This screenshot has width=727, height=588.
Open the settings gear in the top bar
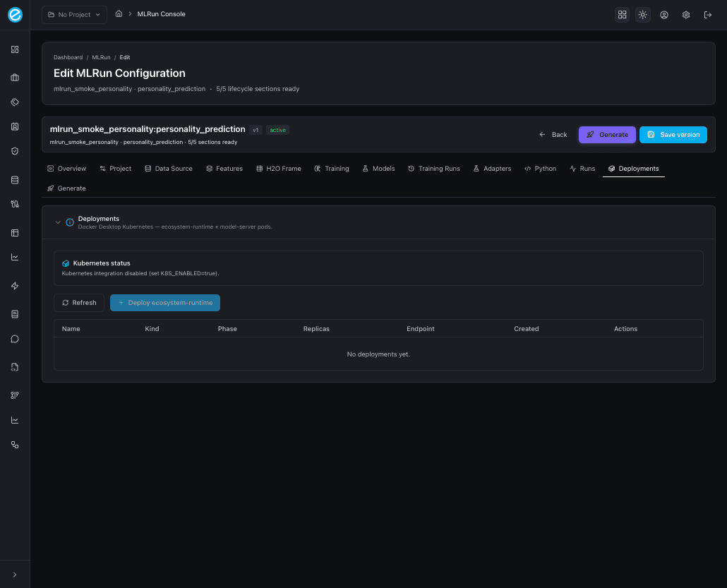click(x=685, y=14)
